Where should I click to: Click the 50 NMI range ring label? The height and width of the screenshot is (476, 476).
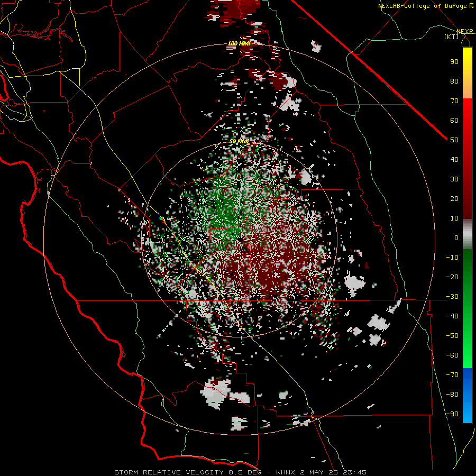point(239,141)
